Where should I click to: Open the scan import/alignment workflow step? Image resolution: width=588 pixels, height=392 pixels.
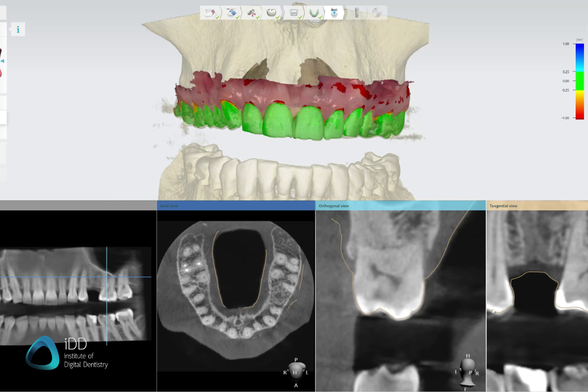[231, 12]
